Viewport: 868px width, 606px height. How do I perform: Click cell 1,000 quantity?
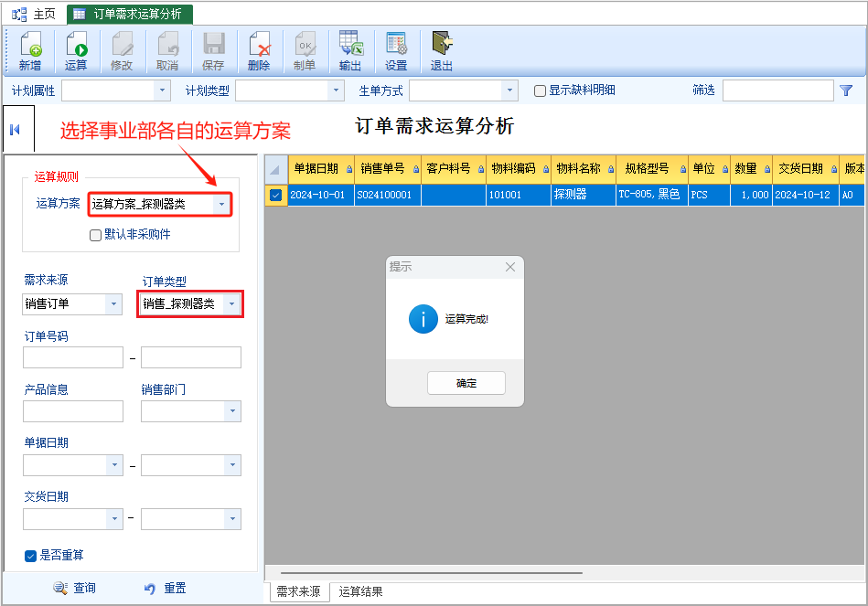pos(751,195)
